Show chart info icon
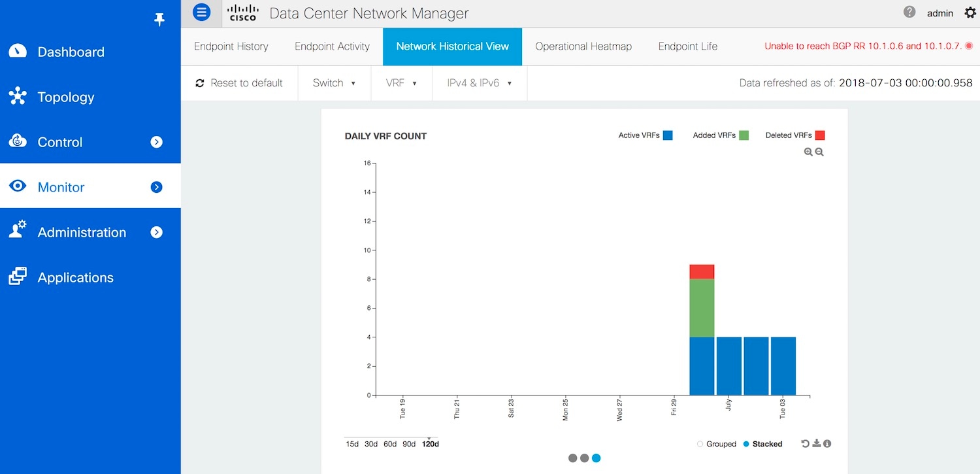The height and width of the screenshot is (474, 980). coord(827,444)
